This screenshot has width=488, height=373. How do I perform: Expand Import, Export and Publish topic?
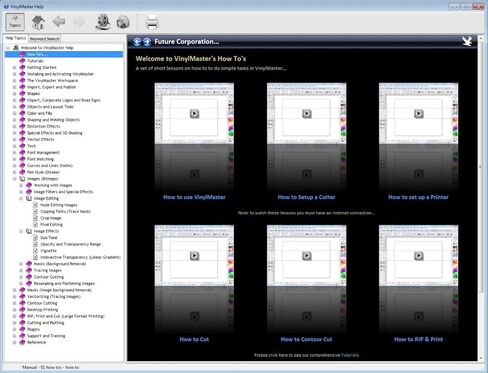click(x=14, y=87)
